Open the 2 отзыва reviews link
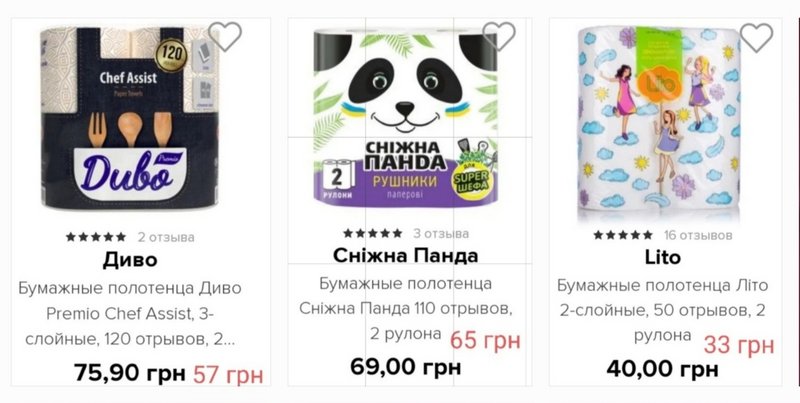 click(166, 237)
